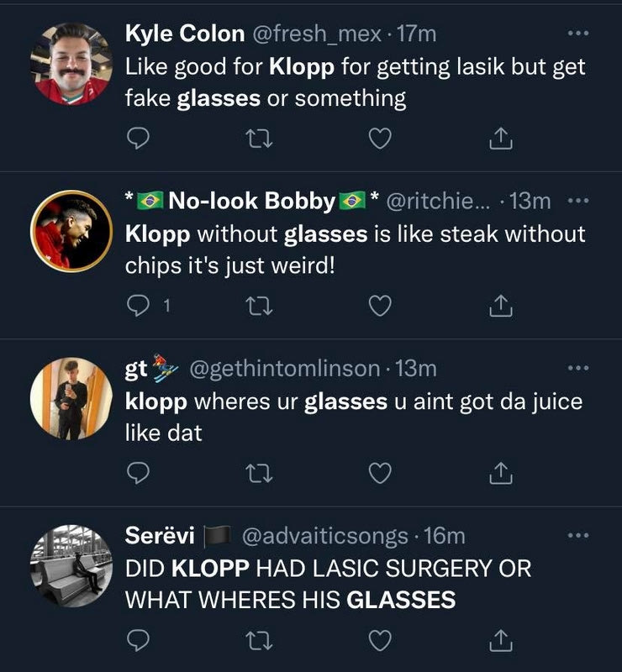View No-look Bobby's avatar

pos(71,232)
